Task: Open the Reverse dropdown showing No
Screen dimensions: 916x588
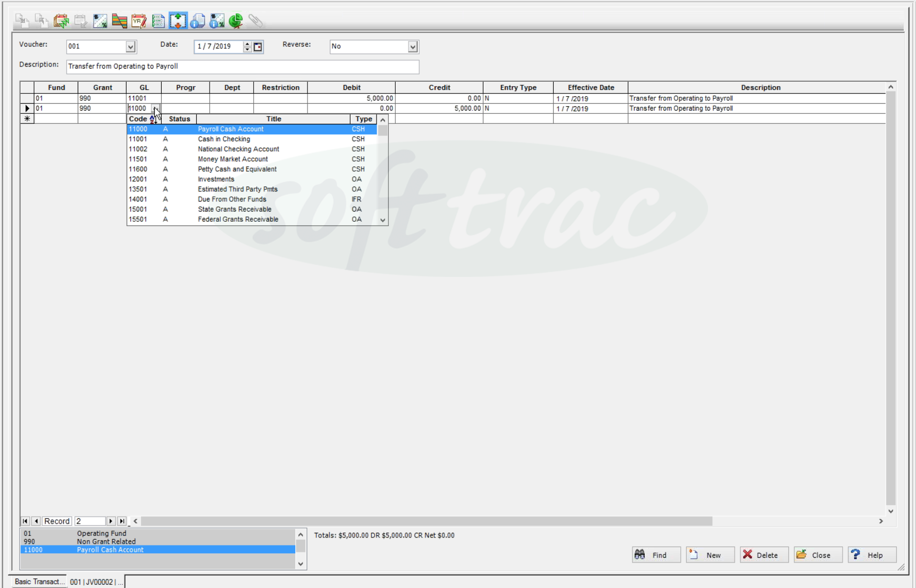Action: coord(413,47)
